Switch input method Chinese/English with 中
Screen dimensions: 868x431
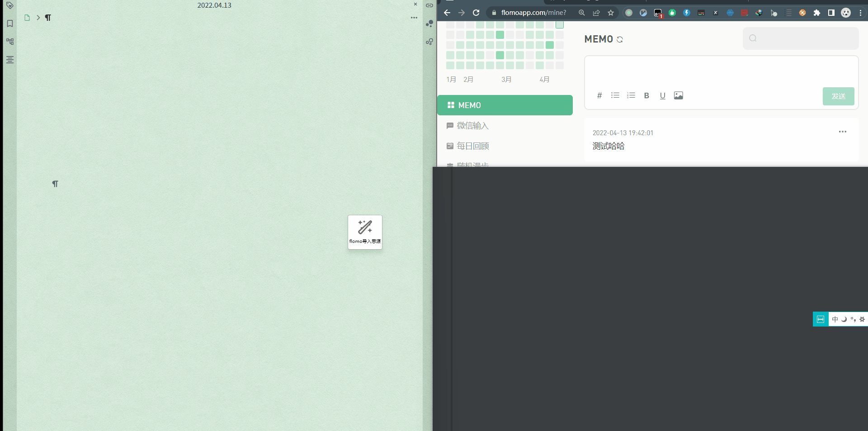[x=835, y=319]
